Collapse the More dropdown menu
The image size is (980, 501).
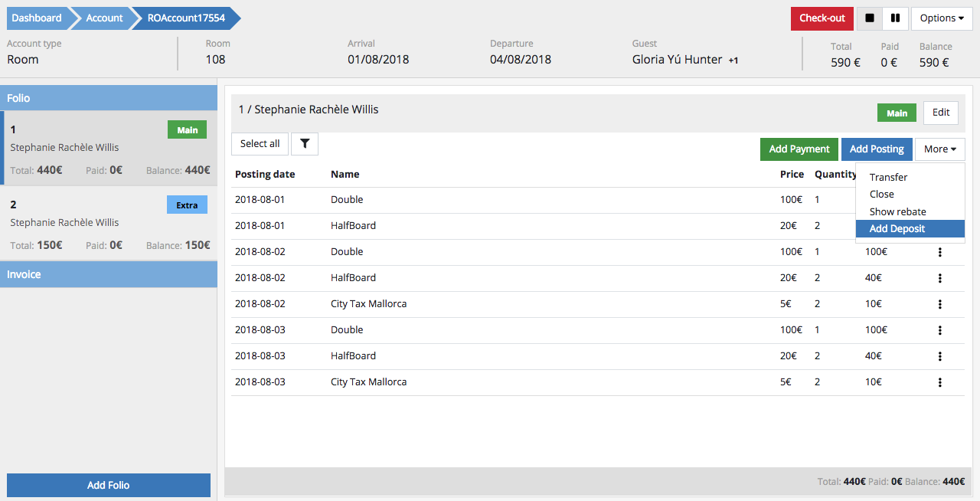pyautogui.click(x=939, y=149)
